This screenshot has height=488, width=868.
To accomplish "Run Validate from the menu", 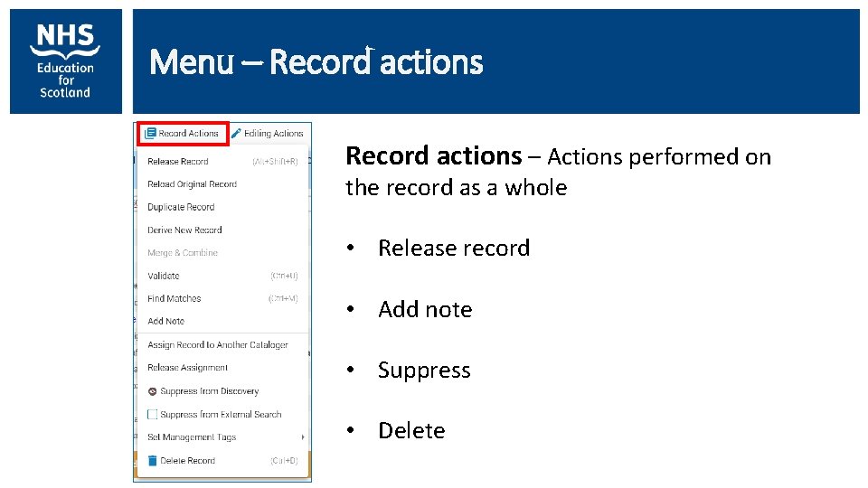I will click(x=164, y=276).
